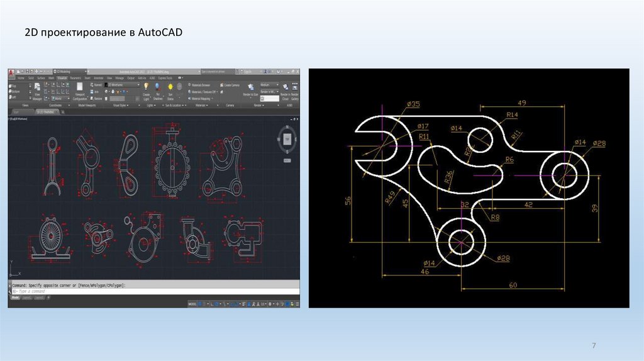644x361 pixels.
Task: Select the Left view in Views panel
Action: pyautogui.click(x=14, y=97)
